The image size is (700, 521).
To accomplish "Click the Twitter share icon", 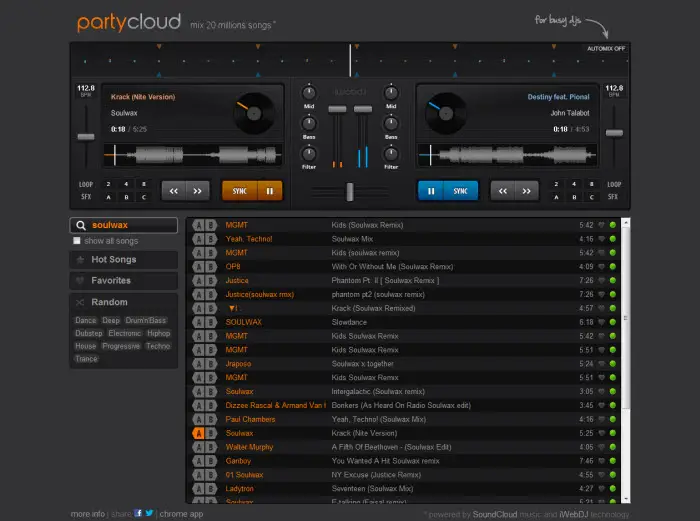I will coord(149,513).
